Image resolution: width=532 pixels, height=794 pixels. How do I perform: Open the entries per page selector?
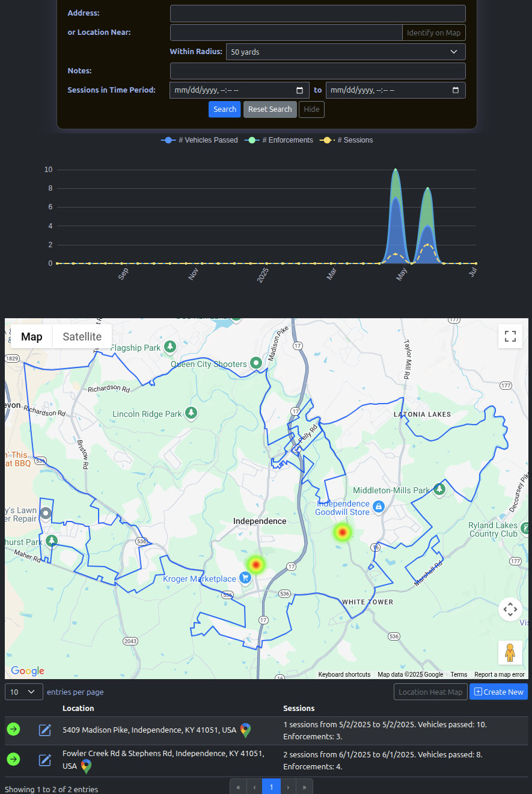coord(24,692)
